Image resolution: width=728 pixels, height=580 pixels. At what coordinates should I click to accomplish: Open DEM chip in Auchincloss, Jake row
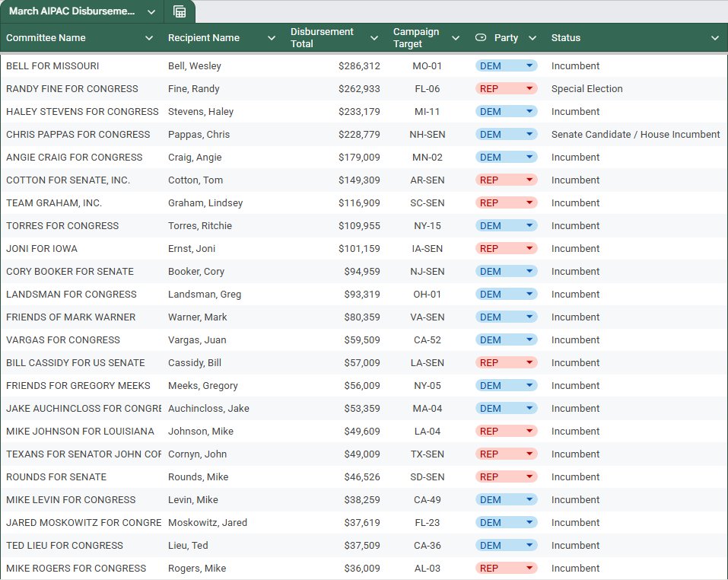(x=506, y=408)
